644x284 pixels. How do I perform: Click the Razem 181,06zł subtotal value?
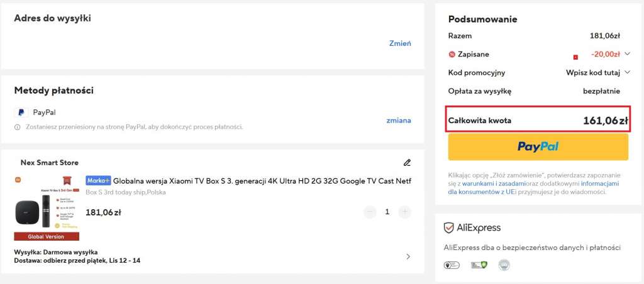point(604,36)
